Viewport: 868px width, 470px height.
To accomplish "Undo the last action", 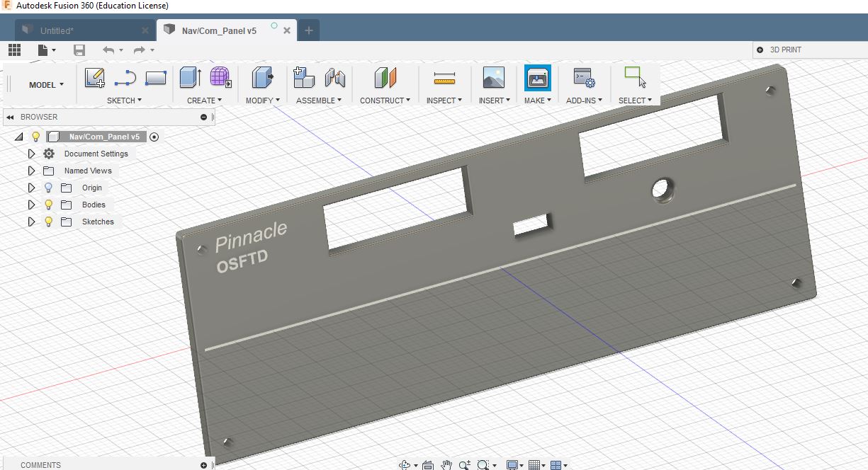I will tap(108, 50).
